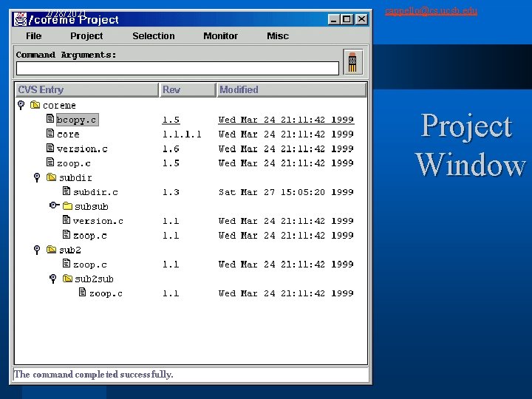Image resolution: width=532 pixels, height=399 pixels.
Task: Open the Project menu
Action: (86, 36)
